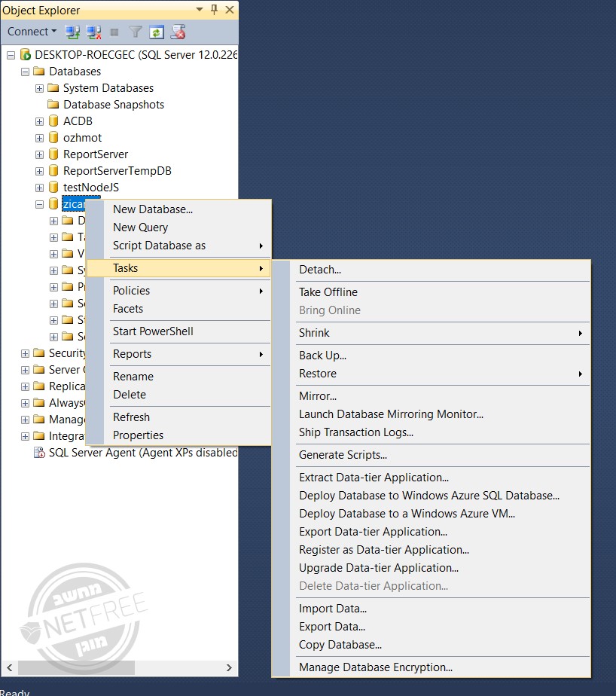Click the ACDB database cylinder icon
The width and height of the screenshot is (616, 696).
tap(53, 121)
